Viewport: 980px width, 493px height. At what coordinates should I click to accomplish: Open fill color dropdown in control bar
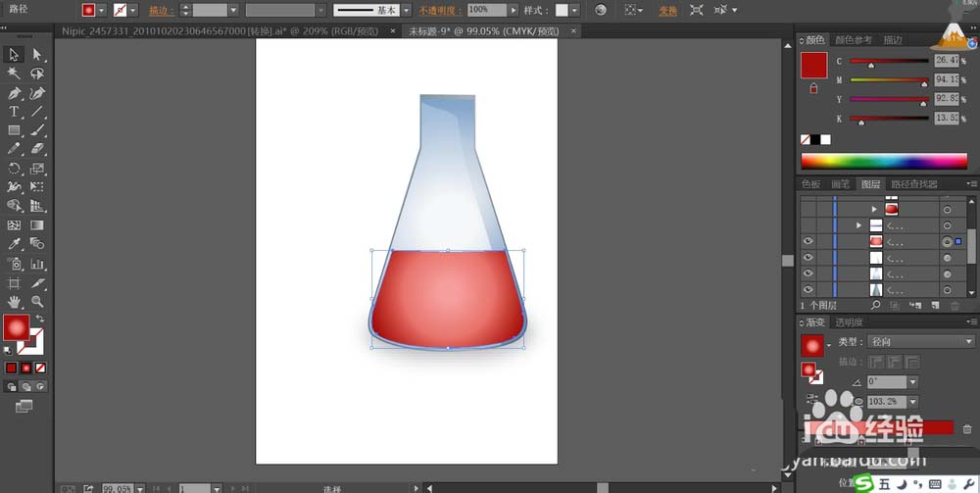point(102,10)
